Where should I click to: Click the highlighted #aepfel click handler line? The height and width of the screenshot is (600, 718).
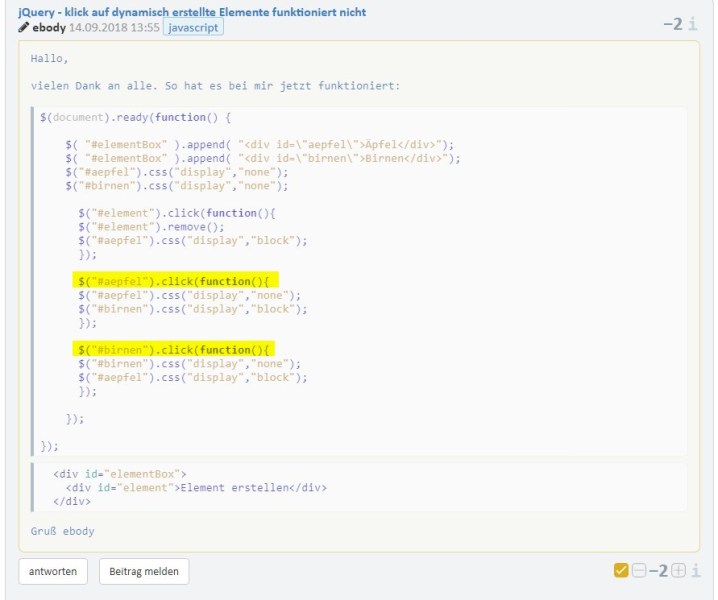pos(176,282)
